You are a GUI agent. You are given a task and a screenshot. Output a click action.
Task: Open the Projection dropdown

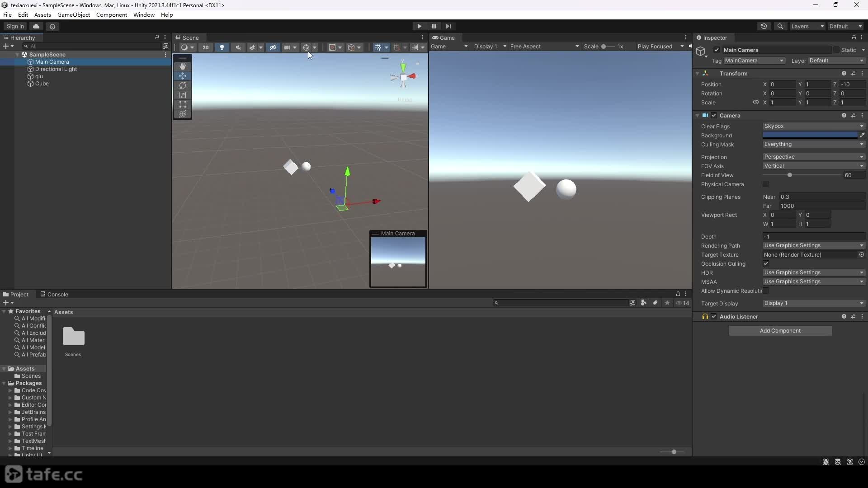pos(814,157)
